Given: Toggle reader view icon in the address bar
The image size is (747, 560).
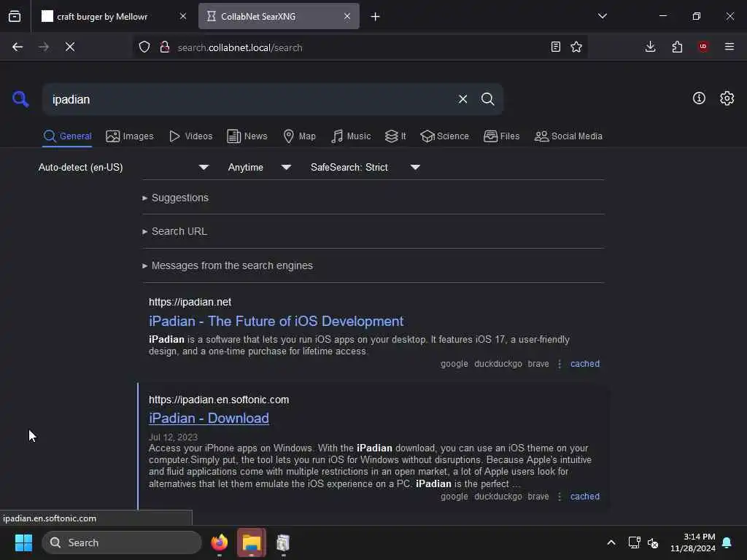Looking at the screenshot, I should tap(555, 47).
